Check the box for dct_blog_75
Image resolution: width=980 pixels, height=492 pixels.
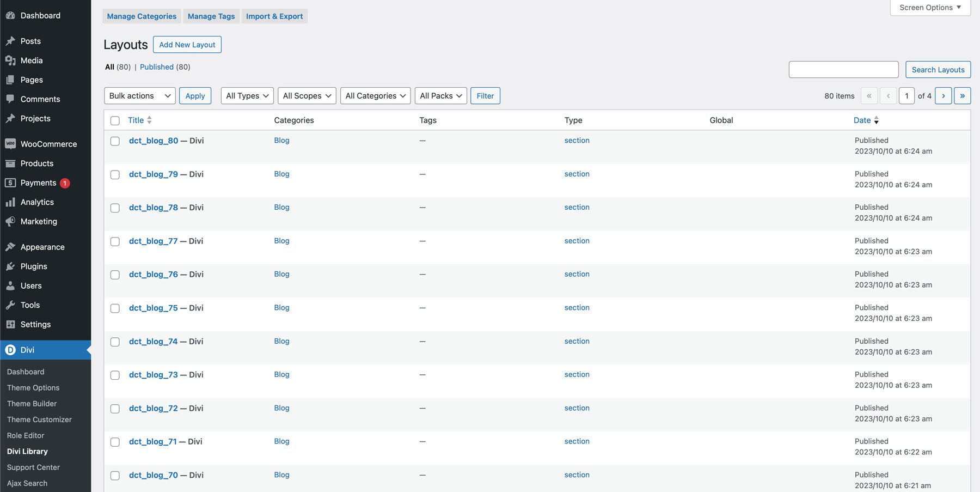coord(115,308)
